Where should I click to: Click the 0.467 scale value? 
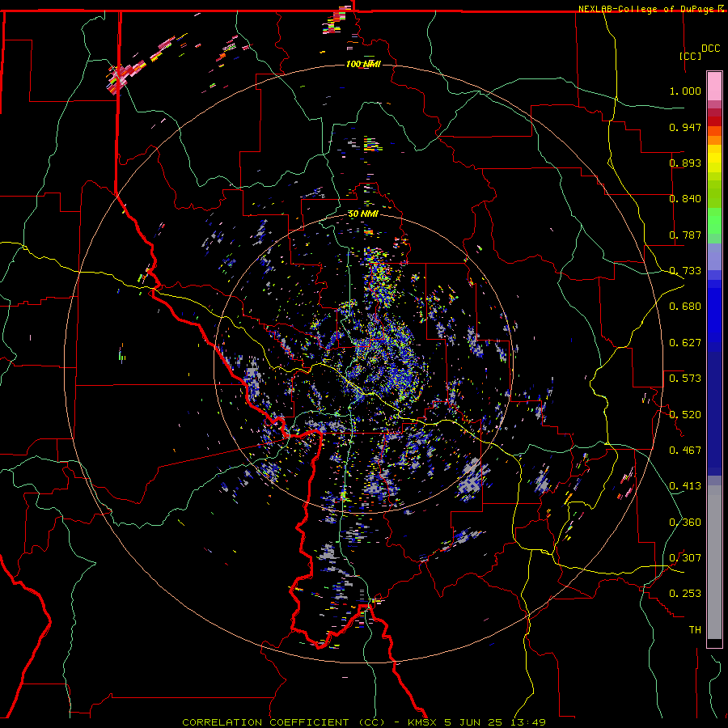685,451
